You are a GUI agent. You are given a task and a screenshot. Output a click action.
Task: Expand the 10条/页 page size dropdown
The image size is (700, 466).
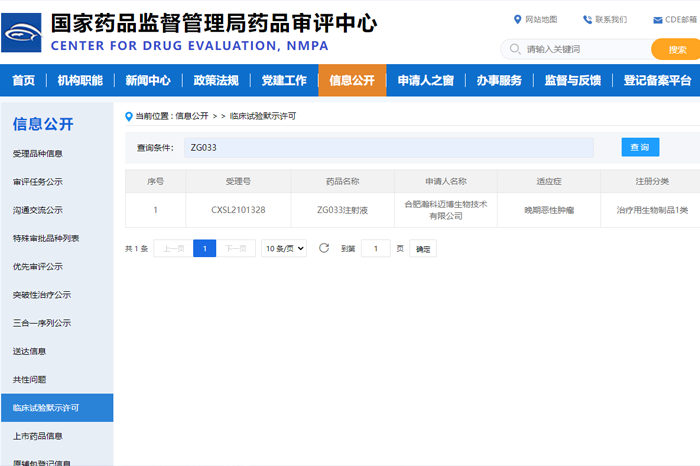pos(284,248)
